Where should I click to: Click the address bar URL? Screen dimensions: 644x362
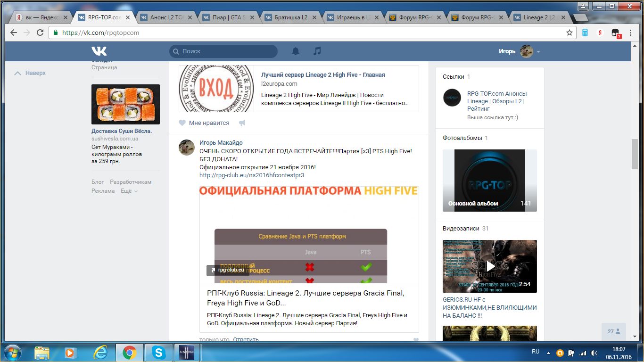(x=100, y=33)
